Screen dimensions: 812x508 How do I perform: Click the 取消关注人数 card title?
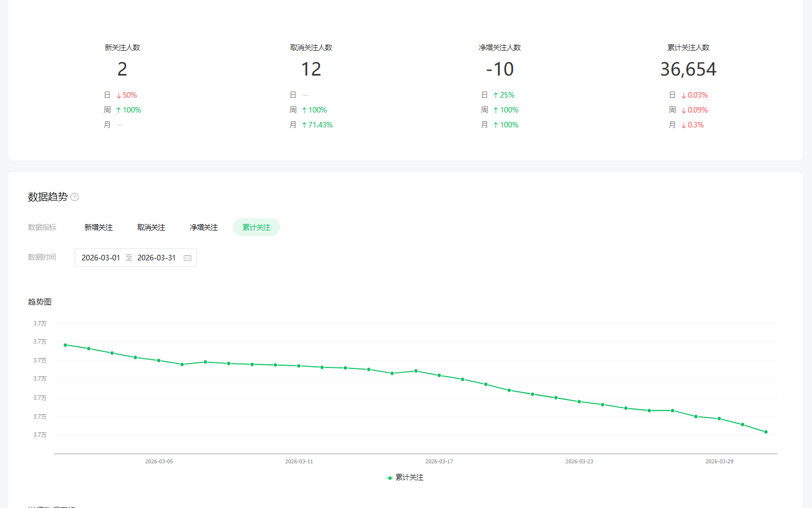coord(311,47)
